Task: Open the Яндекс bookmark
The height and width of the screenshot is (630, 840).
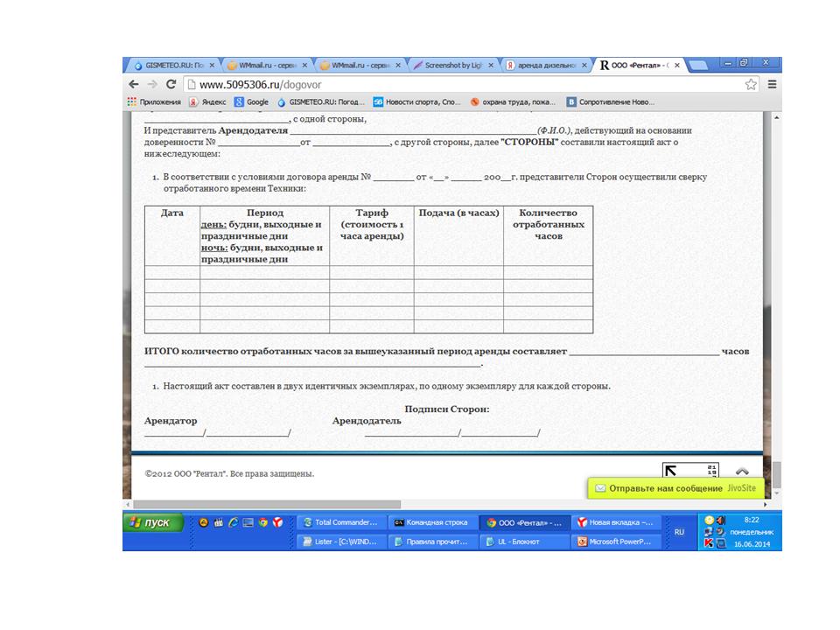Action: pyautogui.click(x=207, y=101)
